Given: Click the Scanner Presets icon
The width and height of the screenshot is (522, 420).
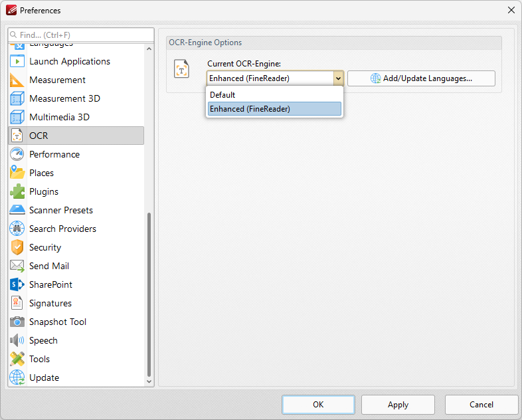Looking at the screenshot, I should click(x=17, y=210).
